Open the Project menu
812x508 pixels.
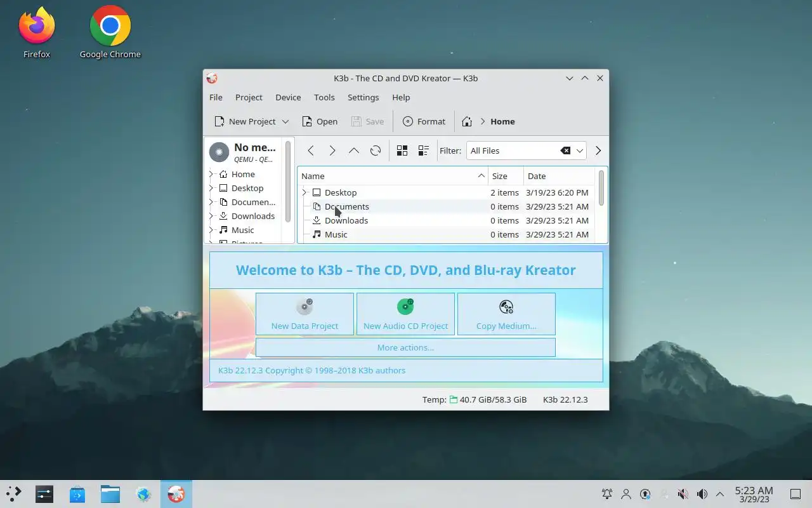(249, 97)
